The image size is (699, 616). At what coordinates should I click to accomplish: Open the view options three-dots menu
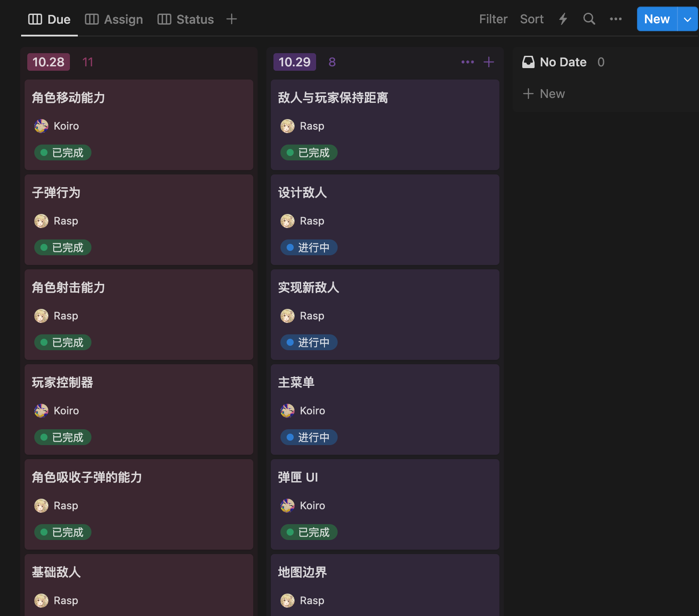pyautogui.click(x=615, y=19)
